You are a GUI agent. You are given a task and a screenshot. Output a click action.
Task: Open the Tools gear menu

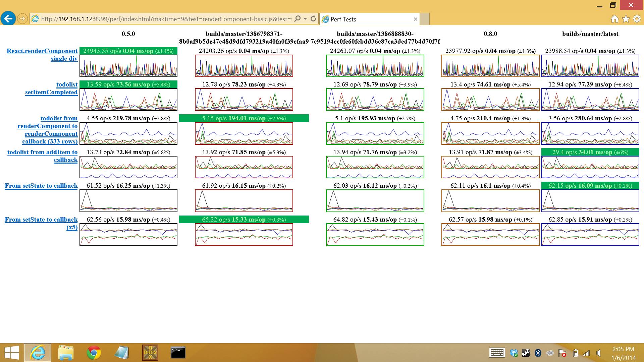pos(637,19)
